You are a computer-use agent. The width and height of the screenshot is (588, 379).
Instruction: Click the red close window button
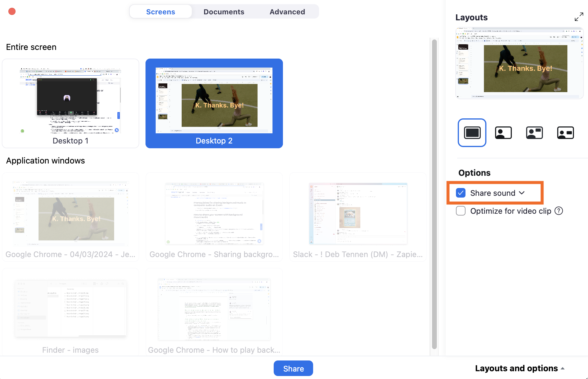[x=12, y=11]
